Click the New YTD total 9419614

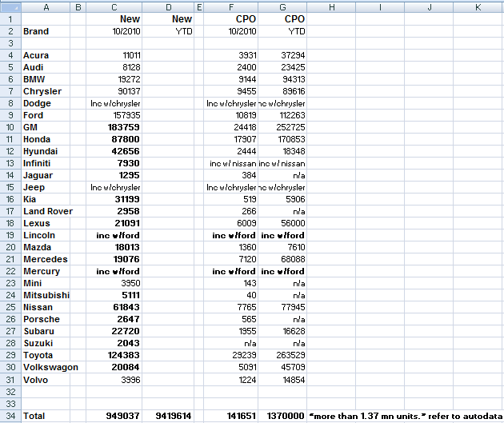[168, 416]
